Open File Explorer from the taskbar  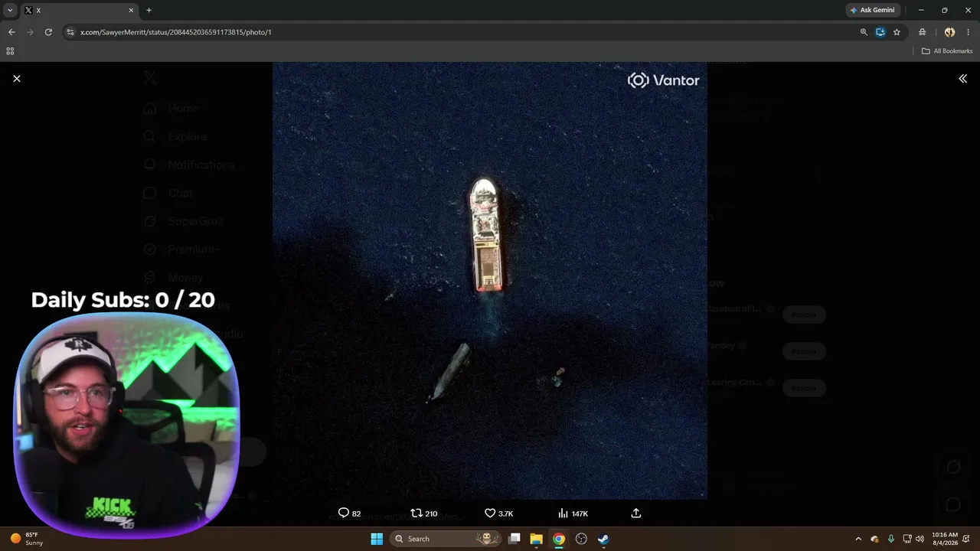[537, 539]
